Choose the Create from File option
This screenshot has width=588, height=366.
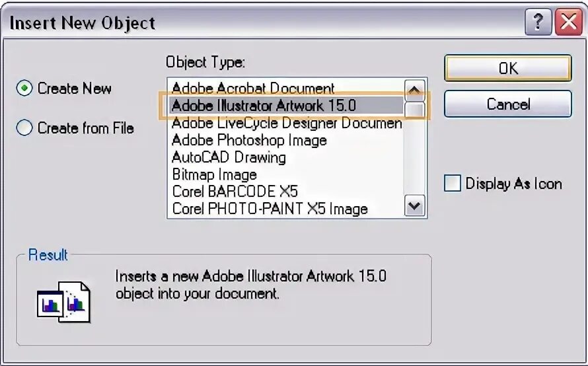click(24, 128)
